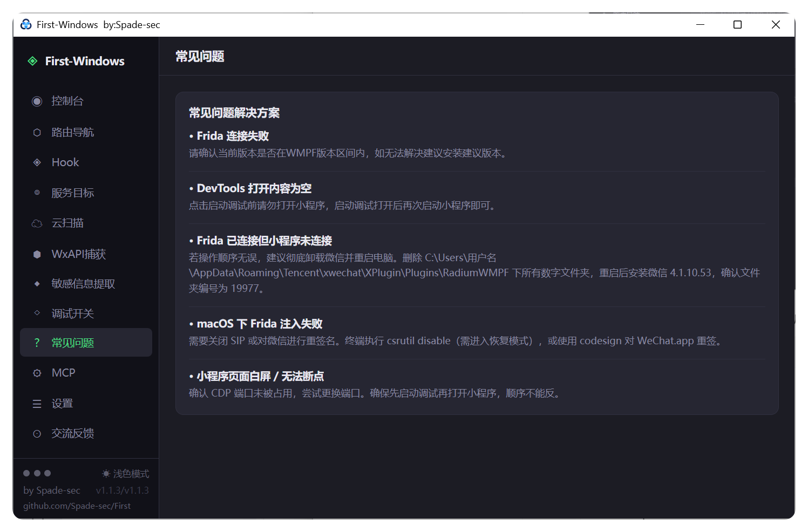
Task: Toggle 浅色模式 light theme
Action: (x=125, y=474)
